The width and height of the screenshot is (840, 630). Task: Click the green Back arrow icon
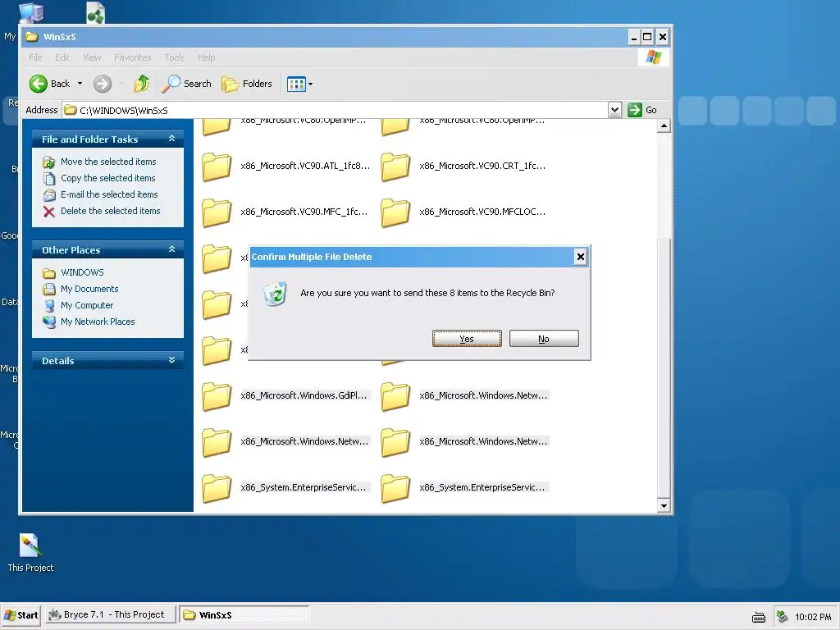pyautogui.click(x=38, y=84)
